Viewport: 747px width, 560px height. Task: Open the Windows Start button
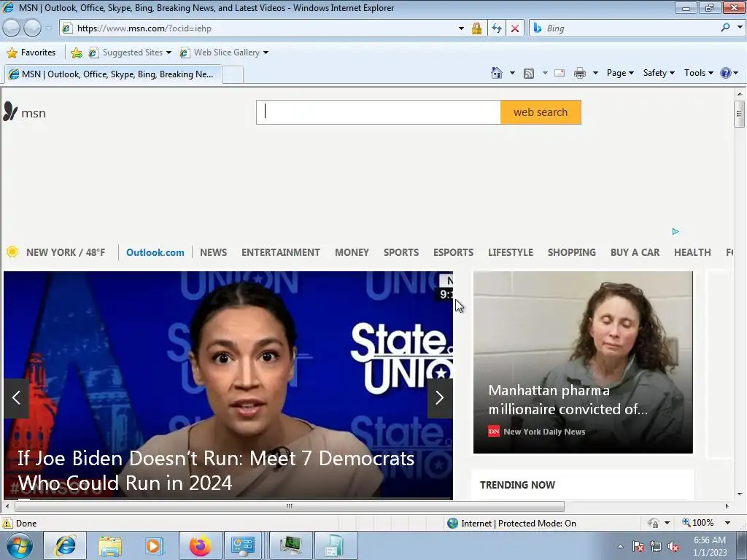20,545
